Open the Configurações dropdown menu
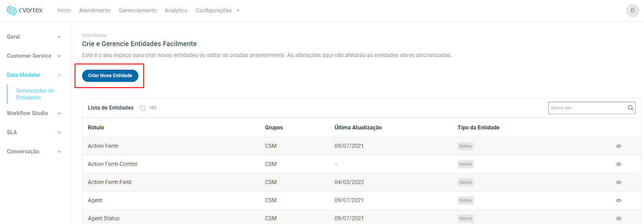 (x=217, y=10)
